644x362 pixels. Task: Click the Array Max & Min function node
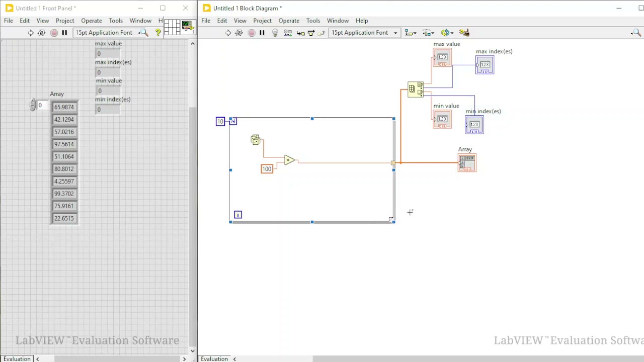coord(416,89)
